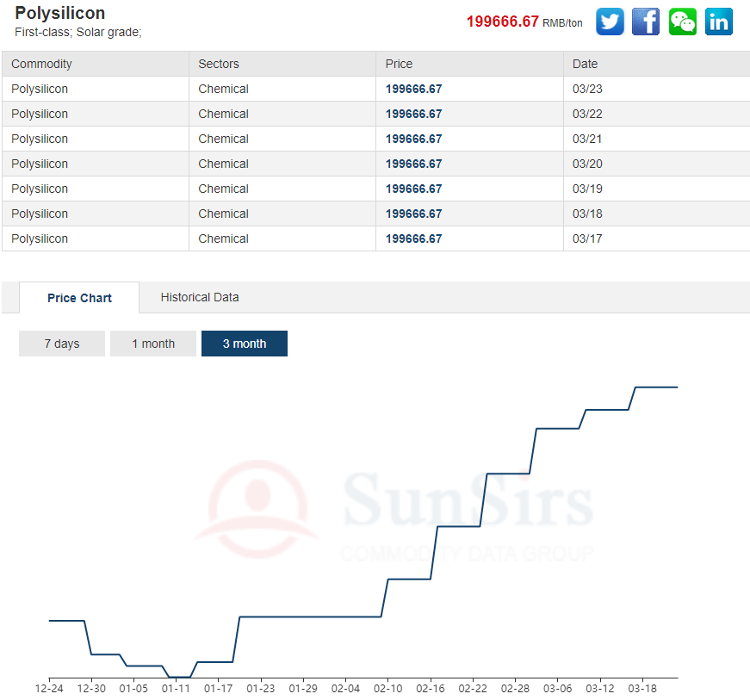Click the 03-06 axis label
Screen dimensions: 750x700
(x=558, y=688)
